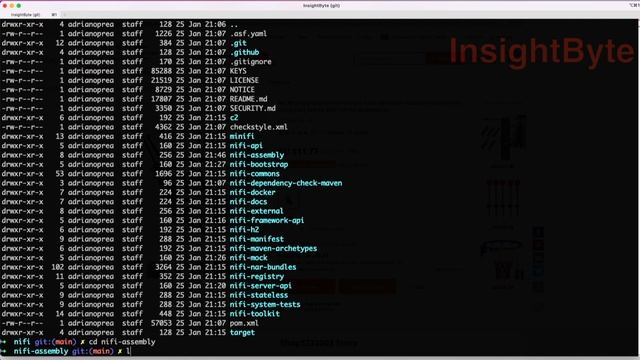Click the link count 102 of nifi-nar-bundles
Screen dimensions: 640x360
58,267
